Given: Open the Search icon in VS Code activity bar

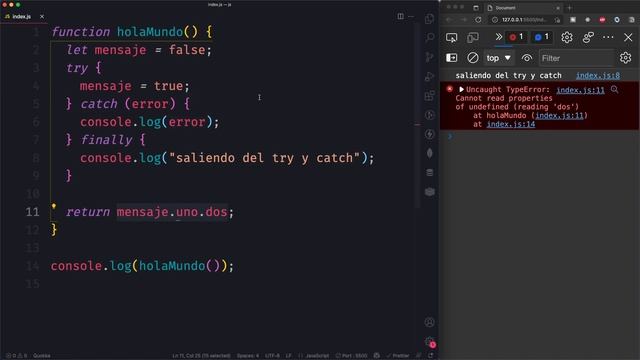Looking at the screenshot, I should click(429, 38).
